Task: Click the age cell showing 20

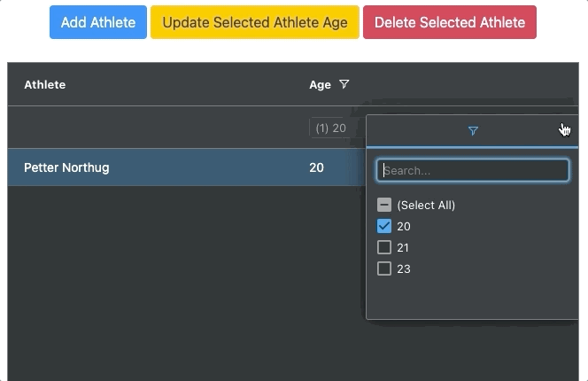Action: click(x=317, y=167)
